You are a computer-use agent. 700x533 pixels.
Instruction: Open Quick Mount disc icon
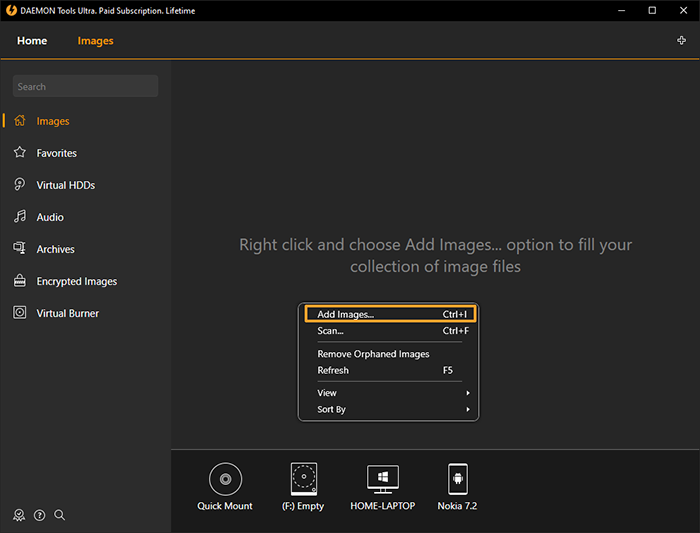click(225, 479)
